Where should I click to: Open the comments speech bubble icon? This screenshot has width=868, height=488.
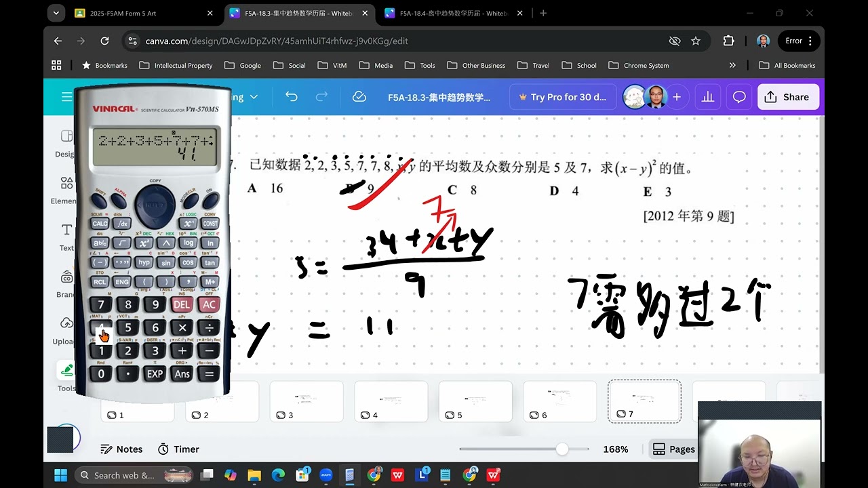(739, 97)
